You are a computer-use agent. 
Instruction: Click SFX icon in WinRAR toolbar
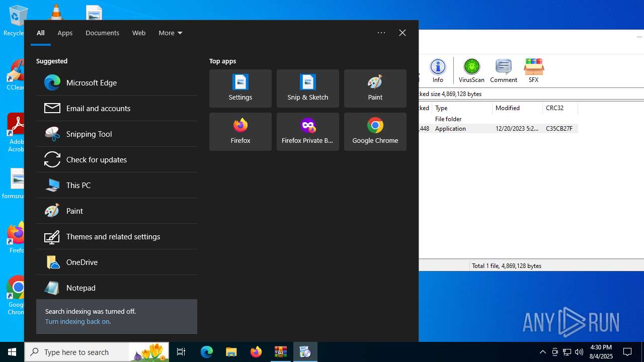click(533, 70)
